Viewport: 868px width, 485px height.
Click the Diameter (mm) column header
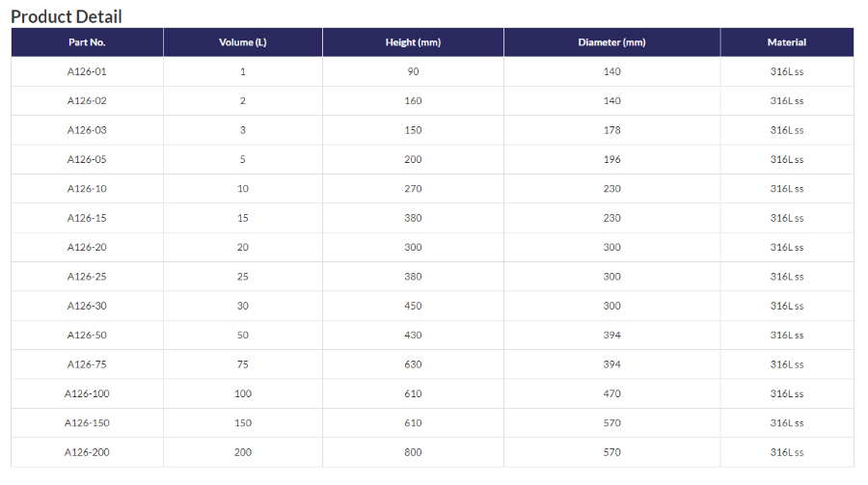click(x=611, y=42)
